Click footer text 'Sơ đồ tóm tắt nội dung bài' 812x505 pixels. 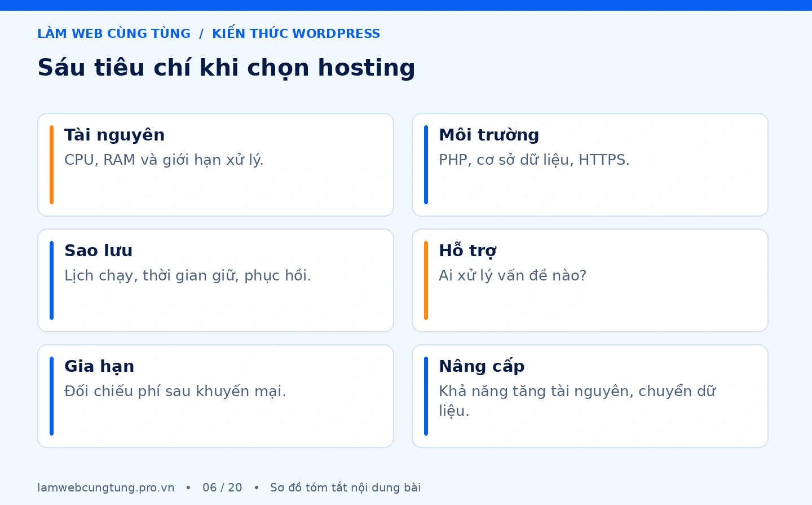[345, 488]
